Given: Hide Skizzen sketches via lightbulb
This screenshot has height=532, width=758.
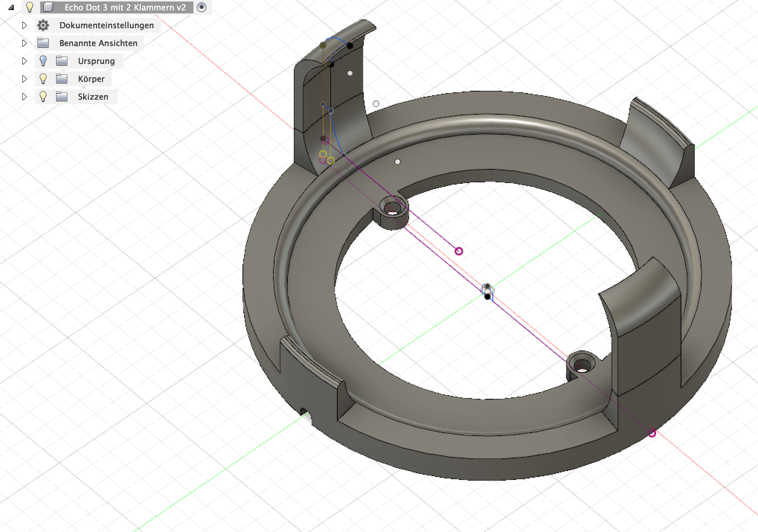Looking at the screenshot, I should pyautogui.click(x=43, y=96).
